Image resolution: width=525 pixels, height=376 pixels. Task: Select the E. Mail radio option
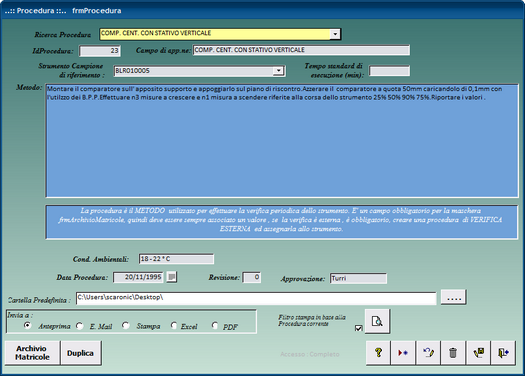click(80, 325)
